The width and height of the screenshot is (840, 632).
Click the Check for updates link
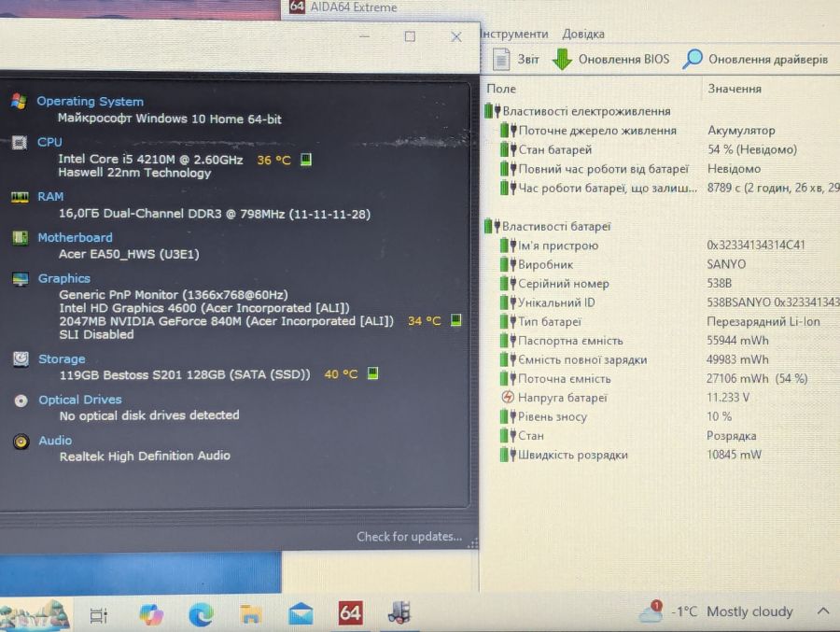point(410,537)
